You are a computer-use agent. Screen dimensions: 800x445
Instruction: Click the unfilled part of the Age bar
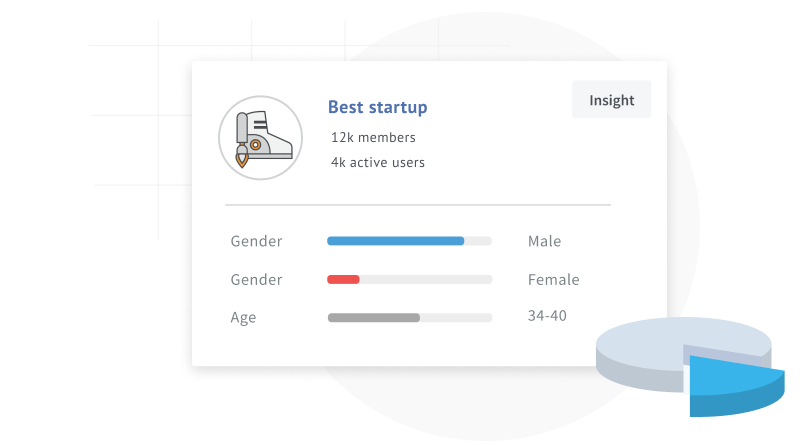coord(456,318)
